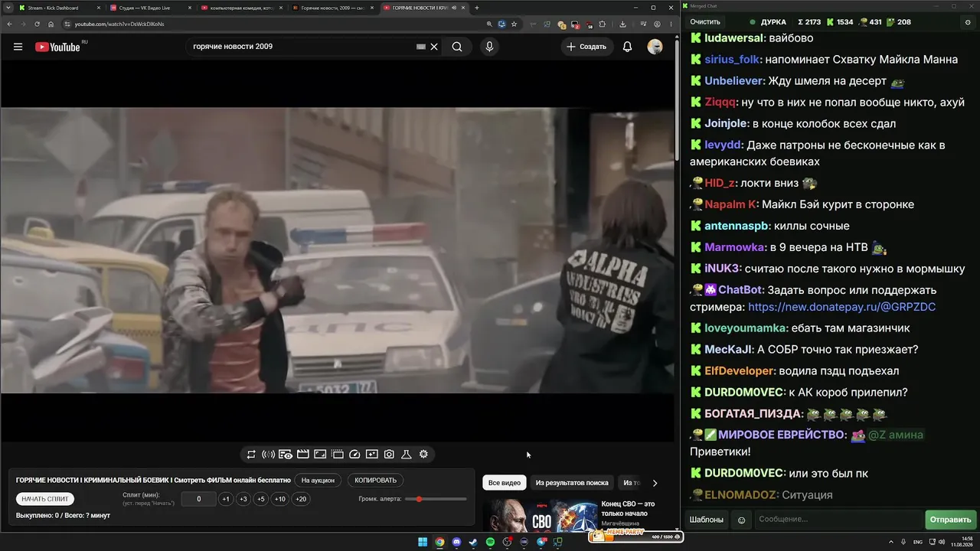Switch to the VK Видео Live studio tab
980x551 pixels.
click(x=151, y=8)
